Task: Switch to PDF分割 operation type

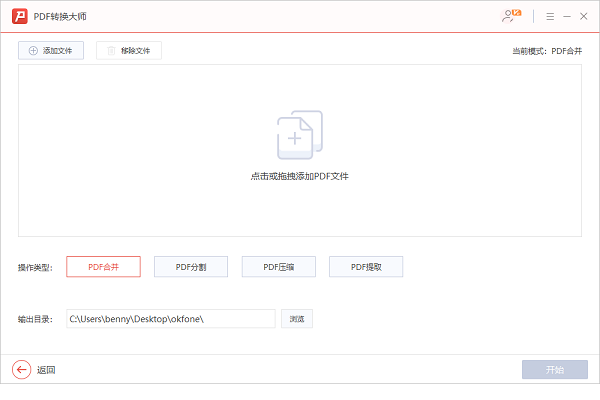Action: [x=191, y=267]
